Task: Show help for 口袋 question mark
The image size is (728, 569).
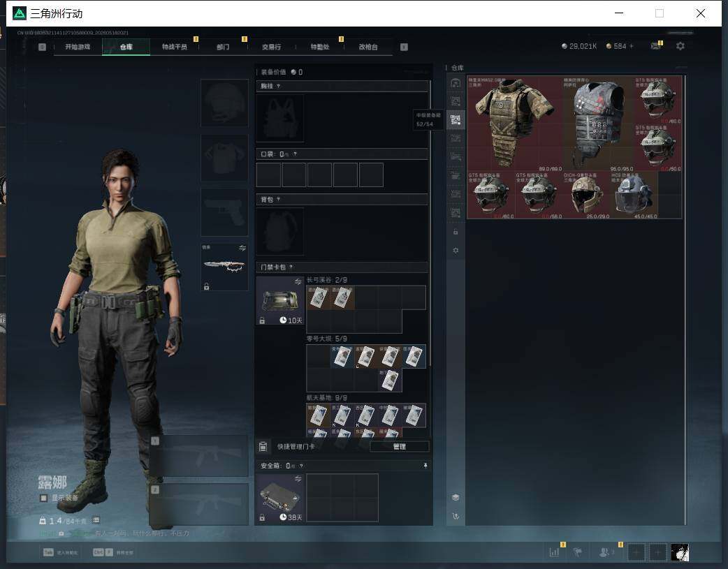Action: pyautogui.click(x=295, y=154)
